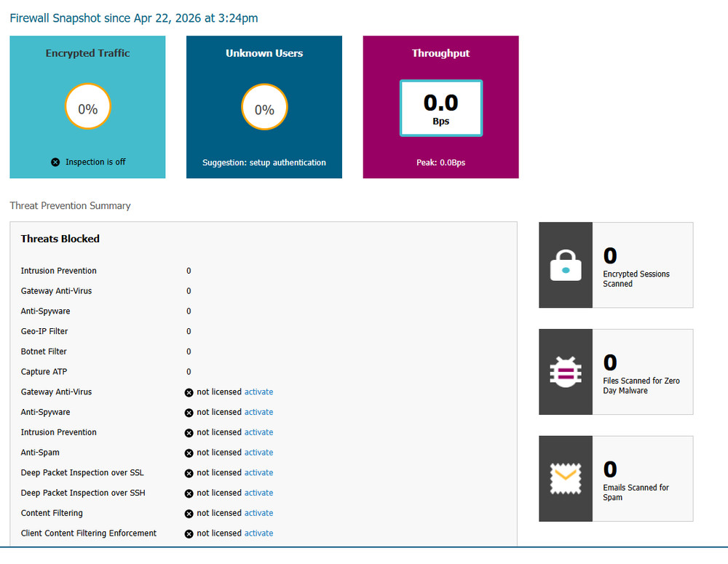
Task: Click the not-licensed X icon in Anti-Spam row
Action: pos(189,453)
